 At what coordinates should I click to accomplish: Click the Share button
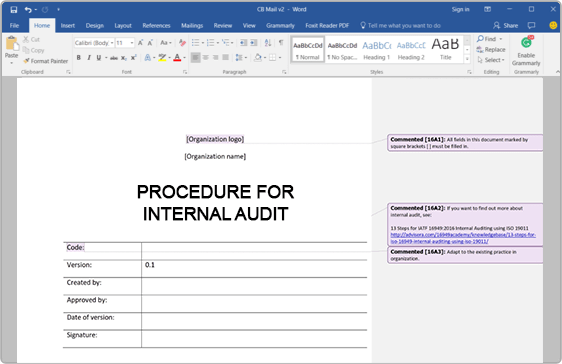(x=506, y=25)
